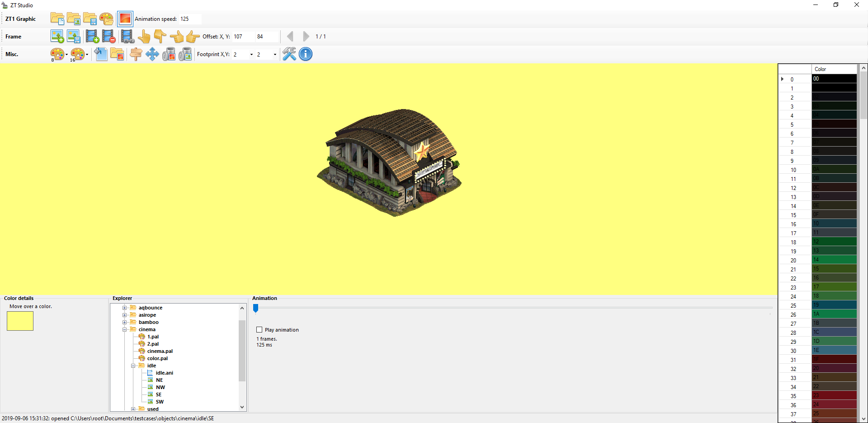The width and height of the screenshot is (868, 423).
Task: Select cinema.pal in the Explorer
Action: tap(160, 351)
